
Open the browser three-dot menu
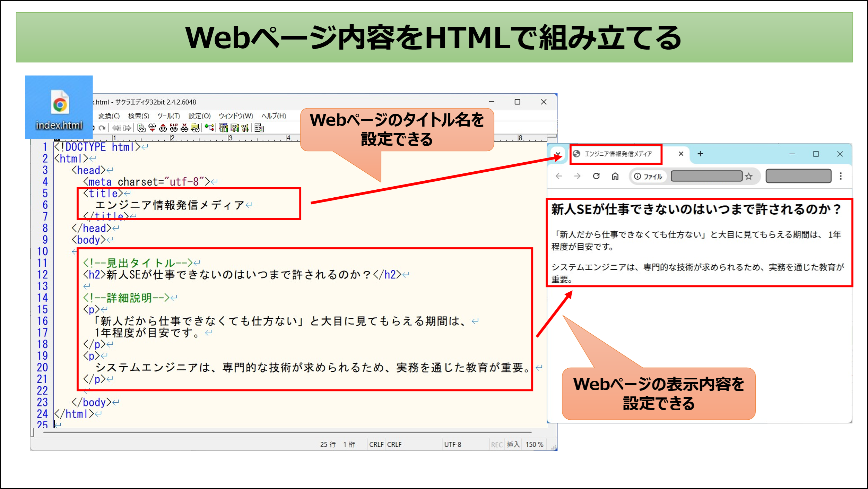click(x=841, y=176)
